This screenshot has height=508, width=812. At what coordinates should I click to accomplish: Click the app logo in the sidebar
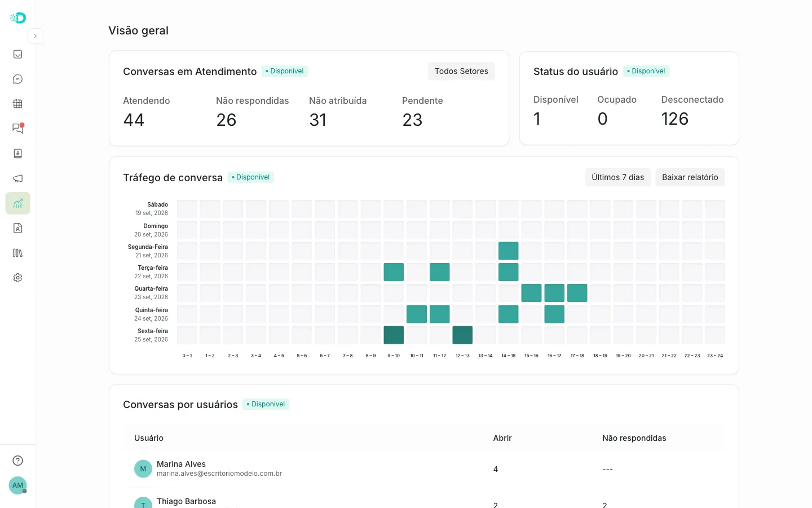18,17
